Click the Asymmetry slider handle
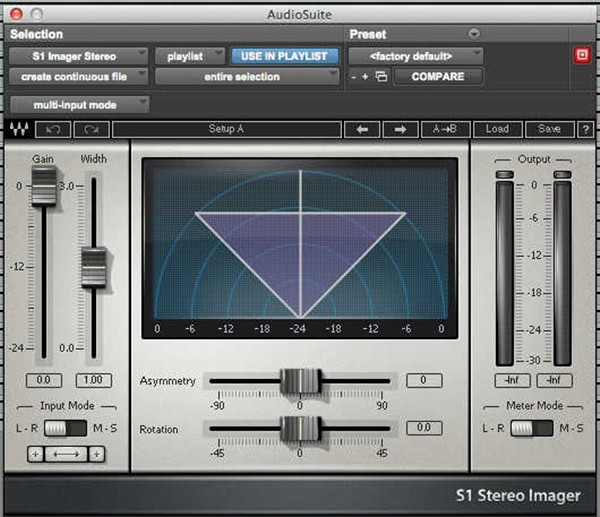Viewport: 600px width, 517px height. [x=300, y=381]
